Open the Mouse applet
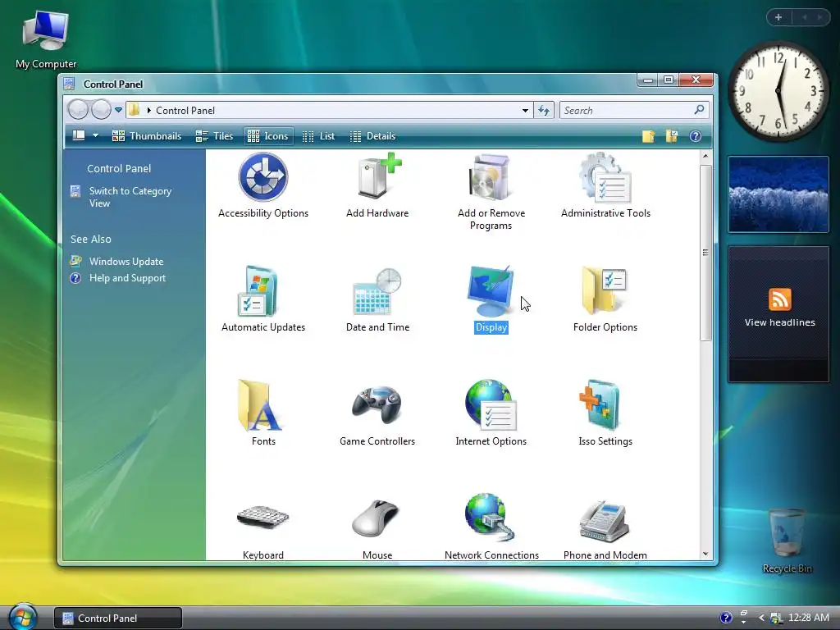Image resolution: width=840 pixels, height=630 pixels. 377,528
